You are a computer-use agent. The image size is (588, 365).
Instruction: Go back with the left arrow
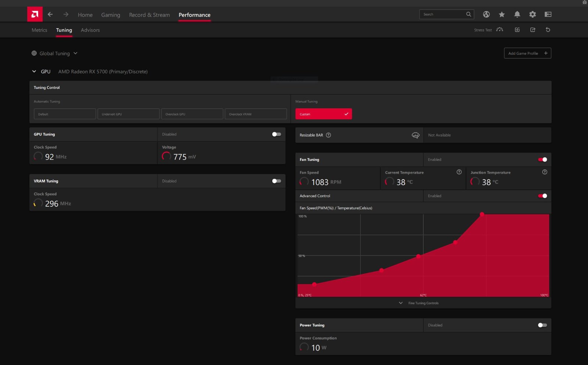click(50, 14)
